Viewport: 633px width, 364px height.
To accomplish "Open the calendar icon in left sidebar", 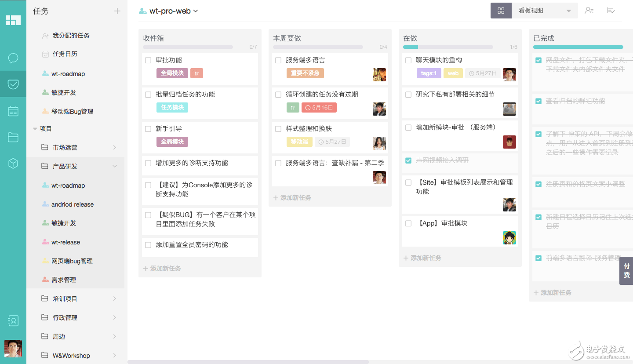I will [13, 111].
